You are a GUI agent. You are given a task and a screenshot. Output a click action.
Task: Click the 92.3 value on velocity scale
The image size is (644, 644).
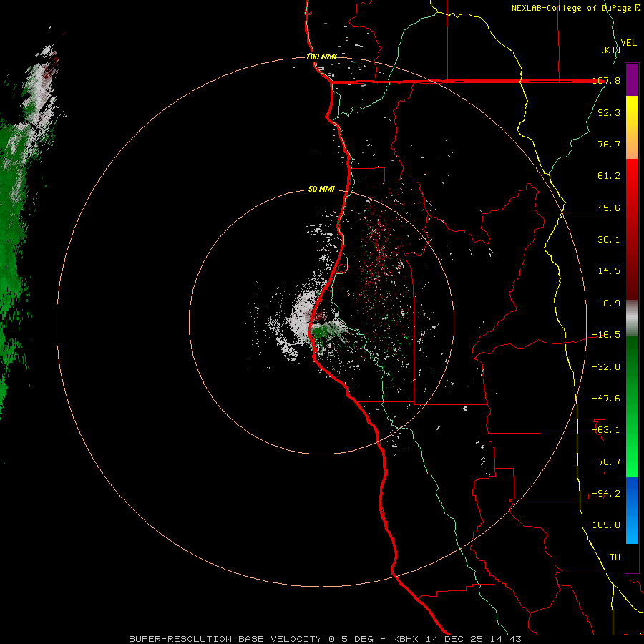click(x=609, y=112)
